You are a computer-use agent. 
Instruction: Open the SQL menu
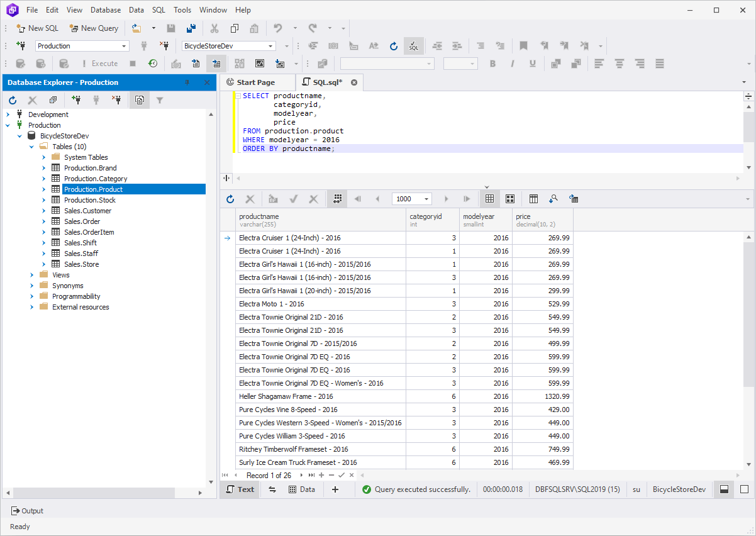click(158, 10)
